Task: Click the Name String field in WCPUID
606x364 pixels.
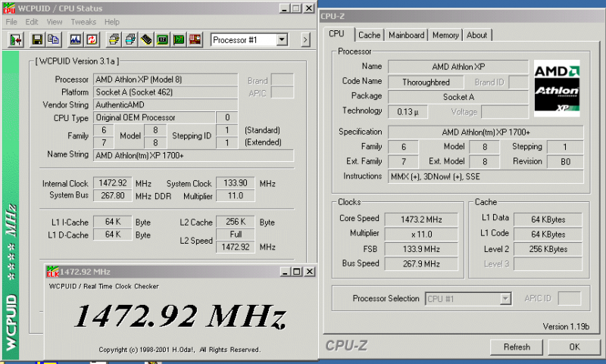Action: point(193,156)
